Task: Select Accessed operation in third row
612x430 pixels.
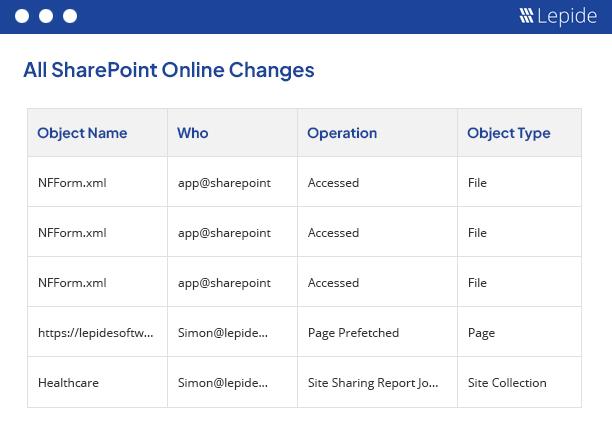Action: click(333, 283)
